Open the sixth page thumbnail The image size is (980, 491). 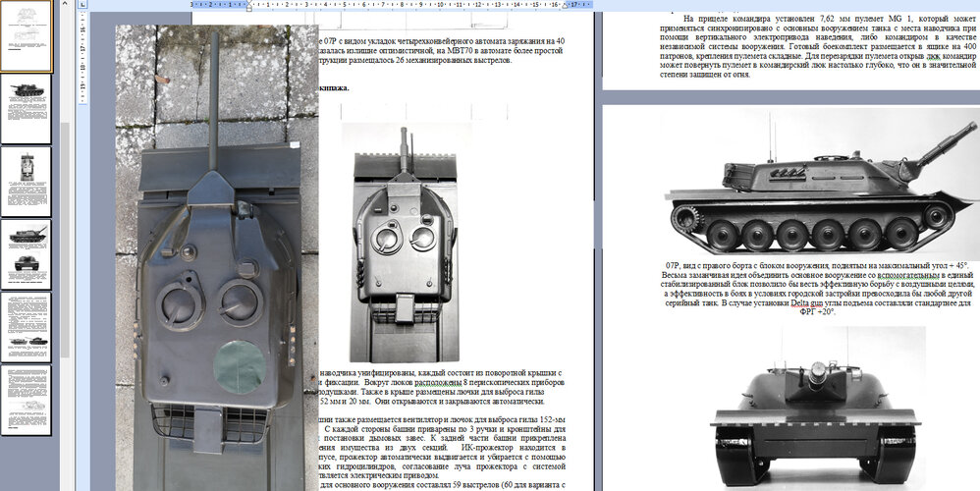[x=27, y=400]
